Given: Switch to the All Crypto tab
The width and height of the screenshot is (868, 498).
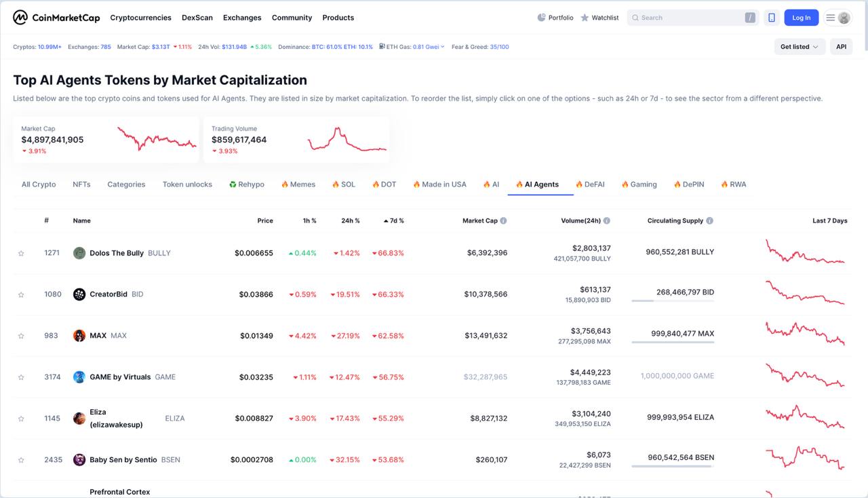Looking at the screenshot, I should 39,185.
